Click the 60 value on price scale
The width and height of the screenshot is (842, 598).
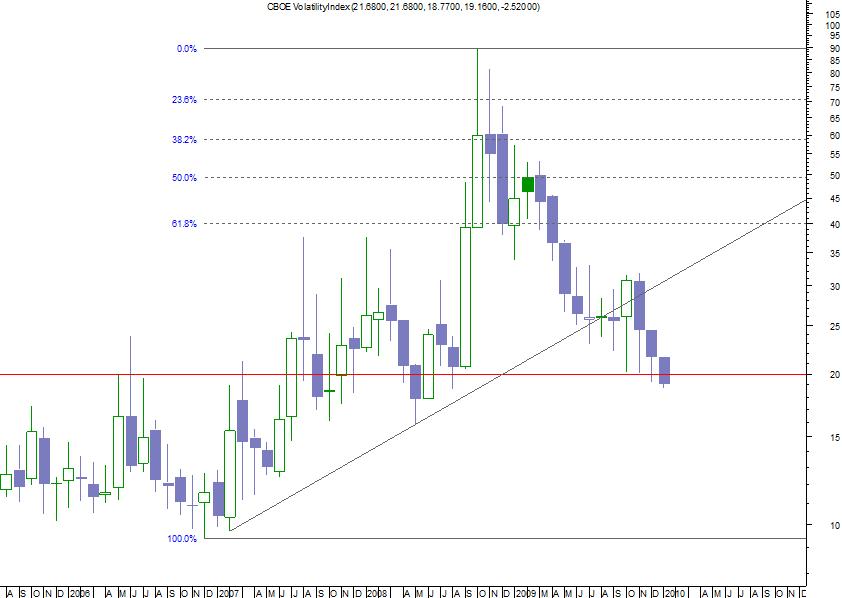pos(834,136)
